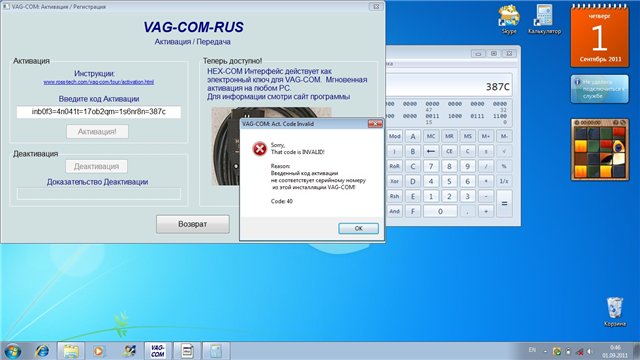Click Rsh button in calculator
640x360 pixels.
point(394,196)
